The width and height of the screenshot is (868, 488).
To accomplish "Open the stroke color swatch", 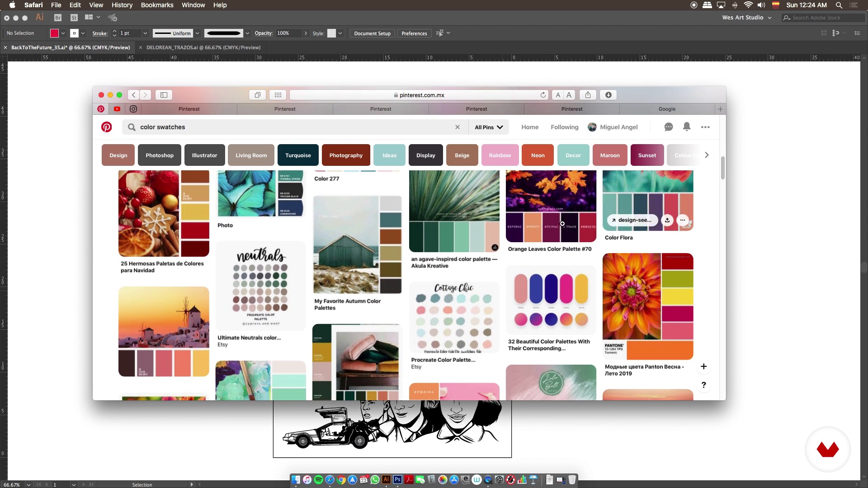I will (x=74, y=33).
